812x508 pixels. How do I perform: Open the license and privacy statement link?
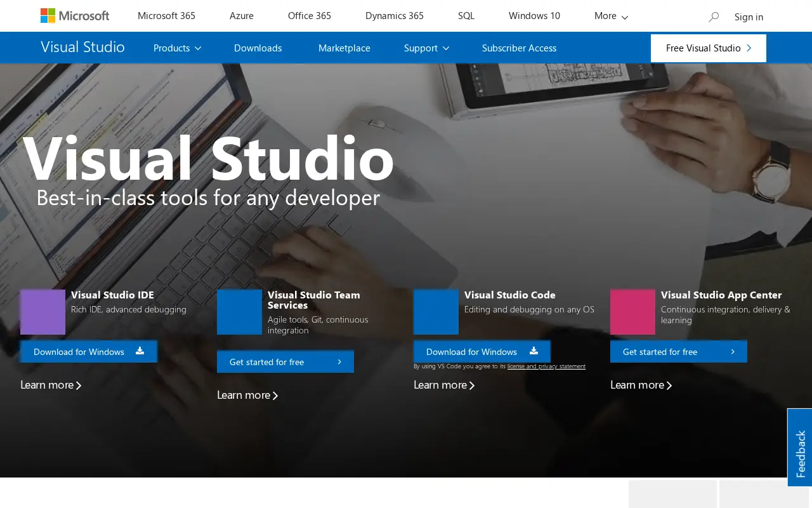click(546, 366)
